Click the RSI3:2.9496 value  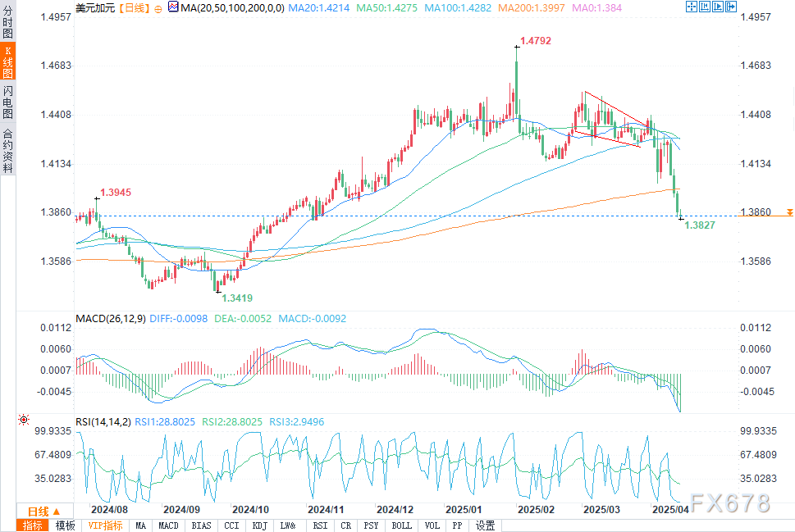[x=297, y=422]
